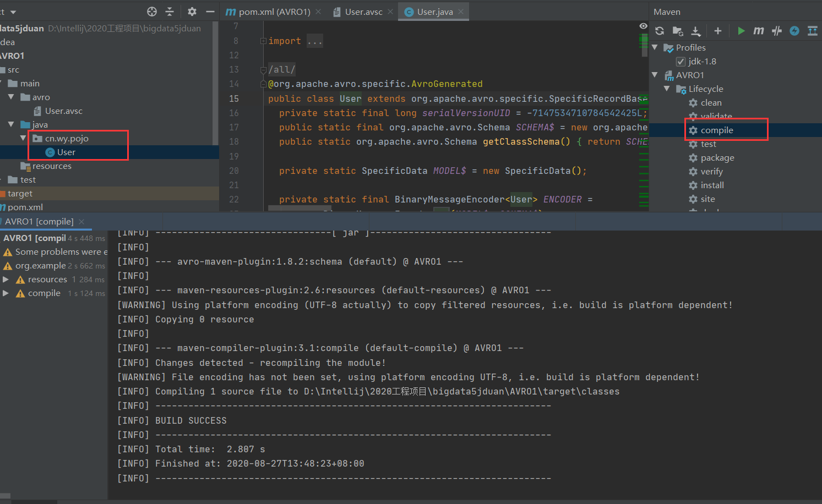Select the clean lifecycle goal
The width and height of the screenshot is (822, 504).
coord(712,102)
